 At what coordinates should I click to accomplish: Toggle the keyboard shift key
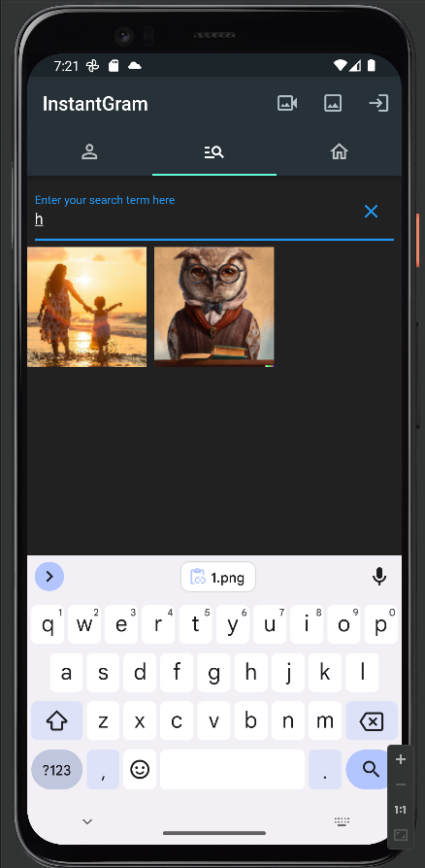(x=57, y=720)
